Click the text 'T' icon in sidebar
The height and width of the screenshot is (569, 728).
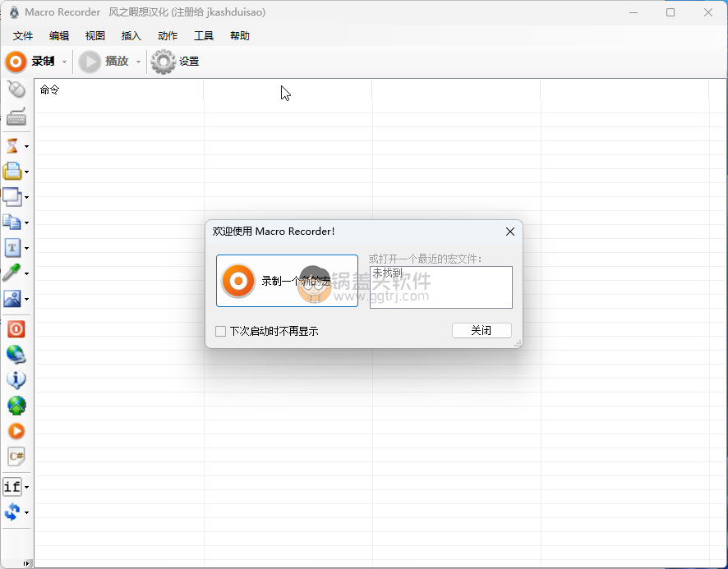click(12, 248)
